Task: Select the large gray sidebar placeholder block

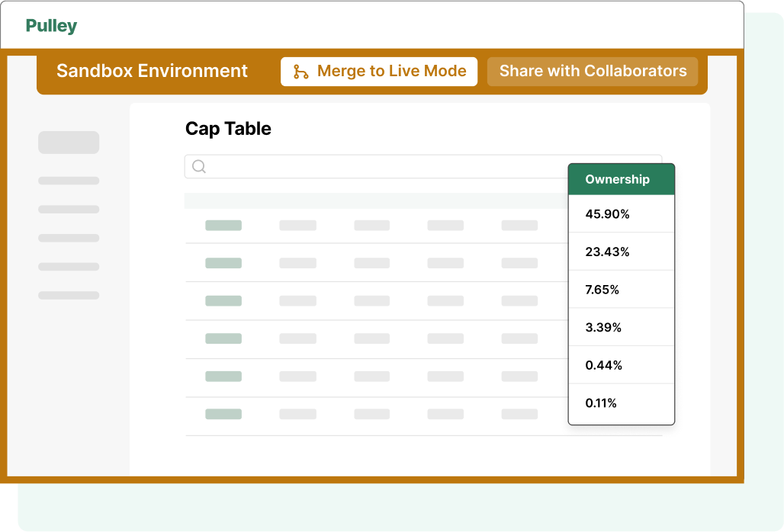Action: pos(69,143)
